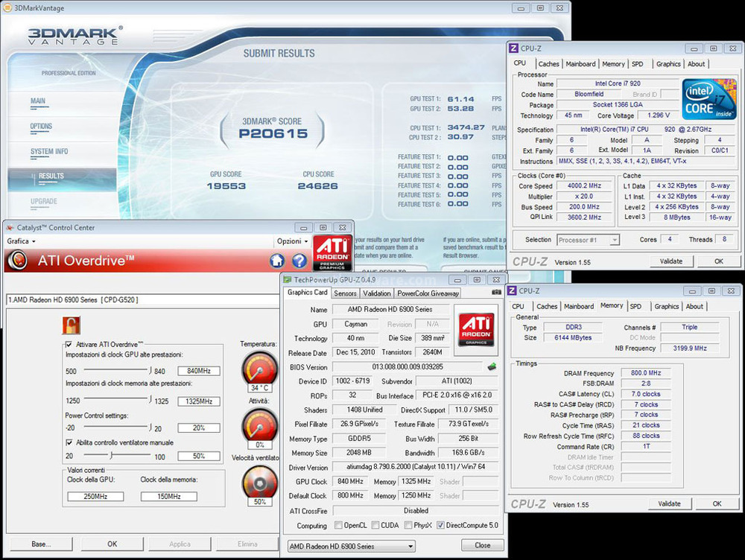Click the 3DMarkVantage title bar app icon
The height and width of the screenshot is (560, 745).
pyautogui.click(x=7, y=7)
